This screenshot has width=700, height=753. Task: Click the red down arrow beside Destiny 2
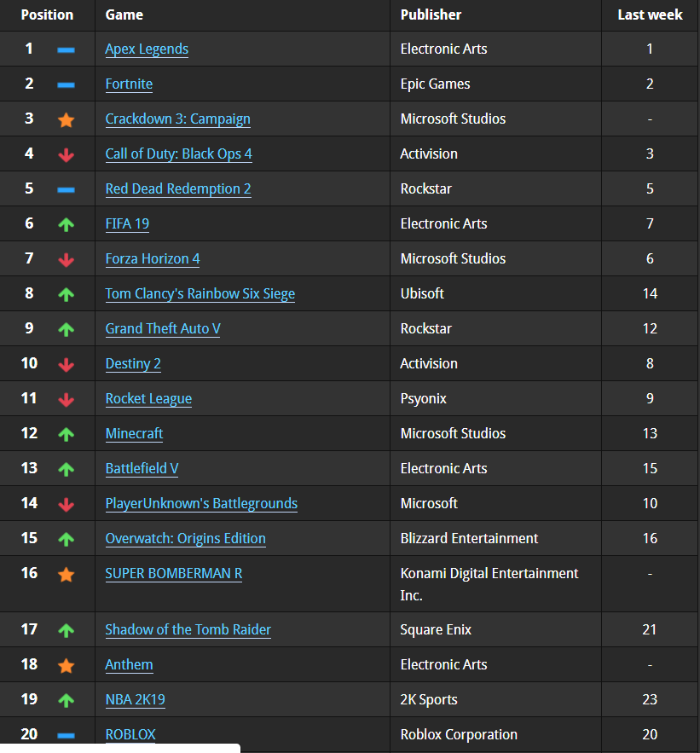coord(66,364)
